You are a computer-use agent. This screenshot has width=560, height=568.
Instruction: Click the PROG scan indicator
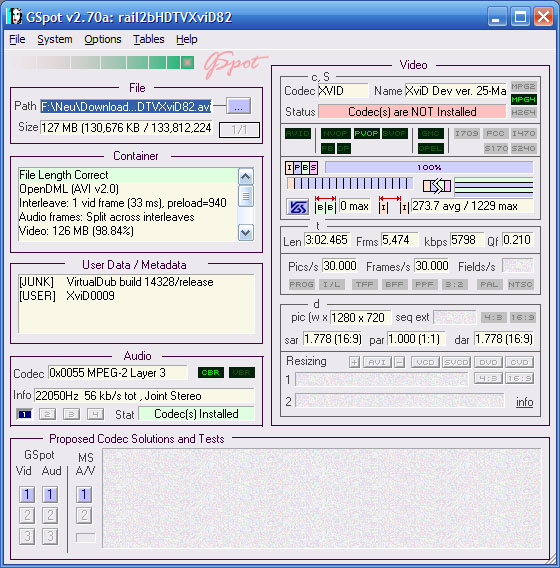301,284
